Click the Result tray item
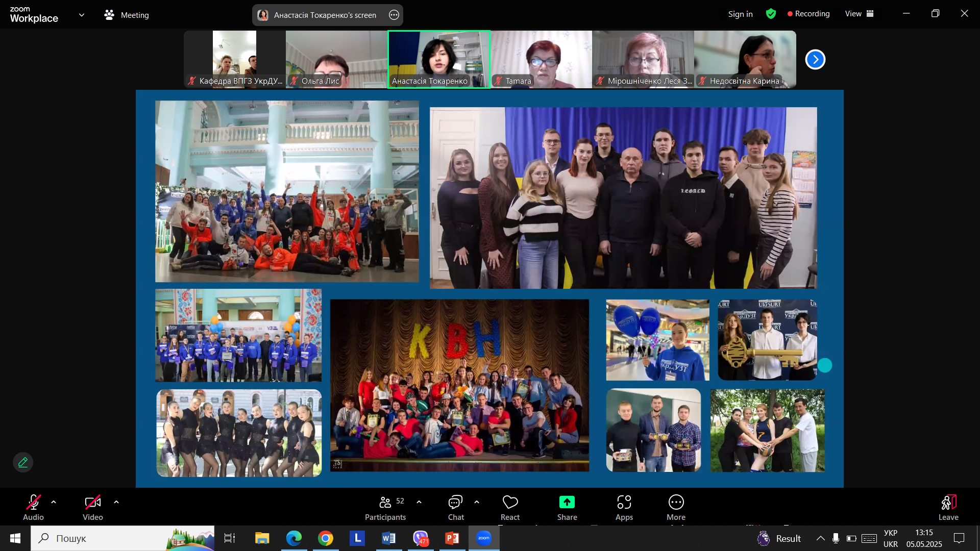The width and height of the screenshot is (980, 551). tap(779, 538)
